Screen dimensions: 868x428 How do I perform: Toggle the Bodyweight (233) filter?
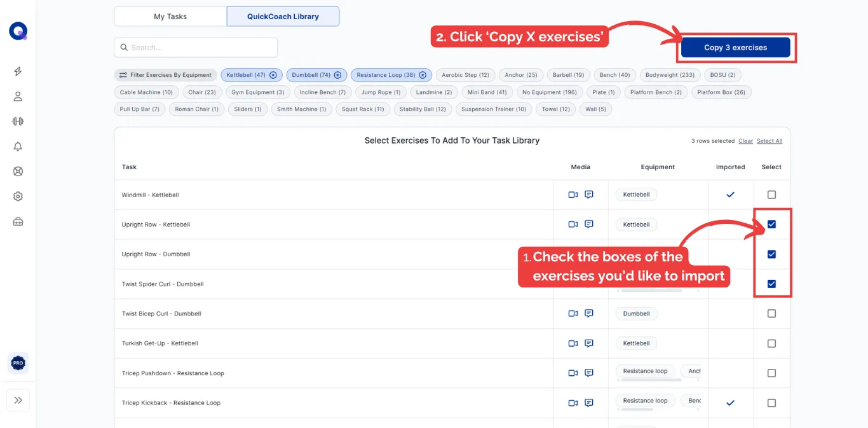670,75
